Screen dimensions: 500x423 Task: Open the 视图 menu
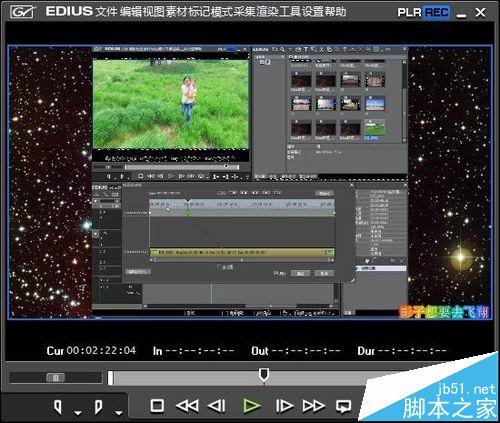click(x=154, y=12)
